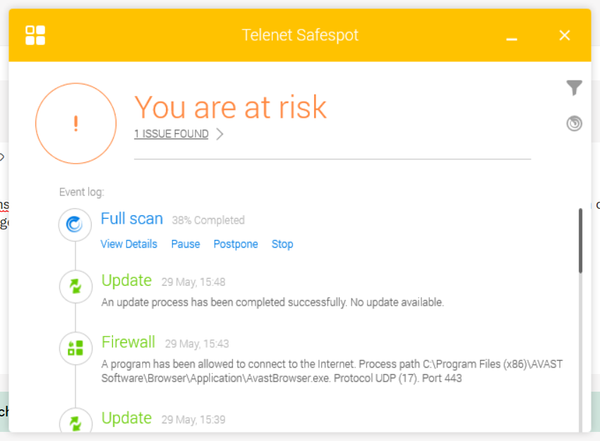Click the Update icon for 15:48 event
Image resolution: width=600 pixels, height=441 pixels.
point(74,286)
